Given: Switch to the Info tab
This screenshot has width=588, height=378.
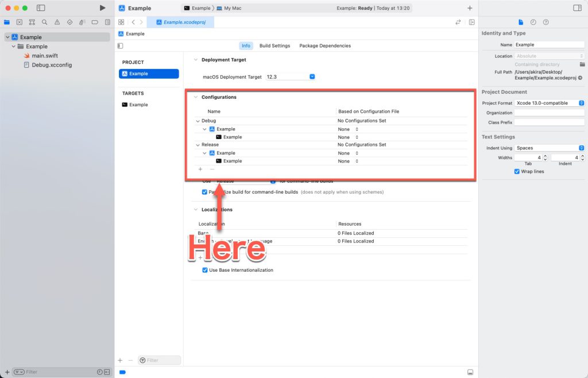Looking at the screenshot, I should (246, 46).
